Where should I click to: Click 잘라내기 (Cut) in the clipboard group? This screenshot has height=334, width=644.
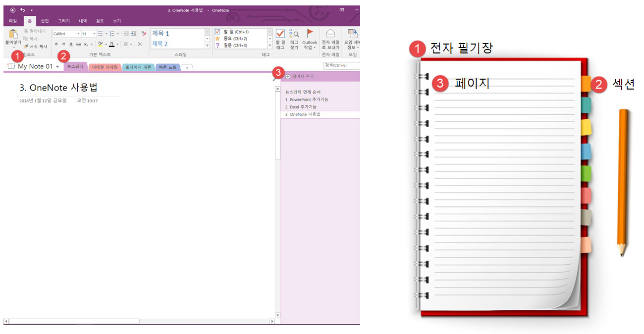pyautogui.click(x=34, y=31)
